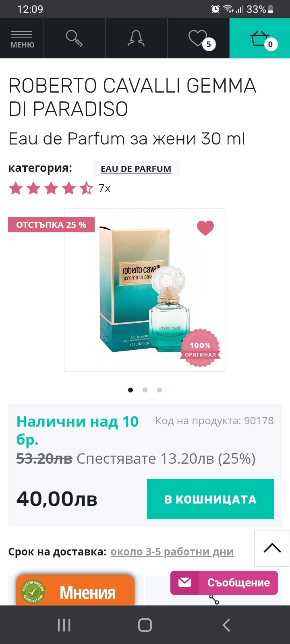Screen dimensions: 290x644
Task: Select the second image carousel dot
Action: [145, 390]
